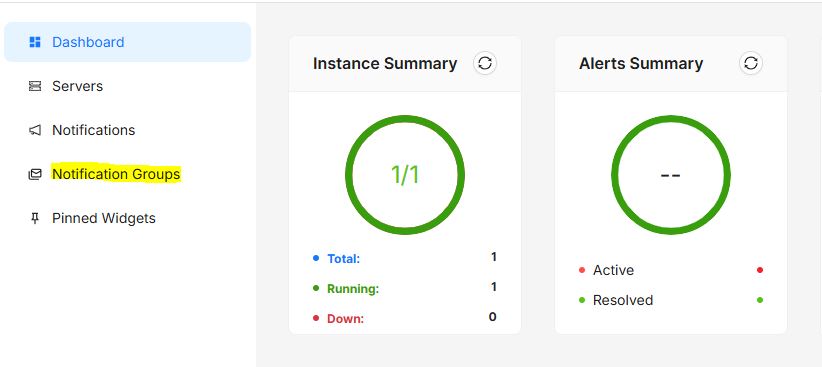Viewport: 822px width, 367px height.
Task: Open the Pinned Widgets page
Action: pyautogui.click(x=104, y=218)
